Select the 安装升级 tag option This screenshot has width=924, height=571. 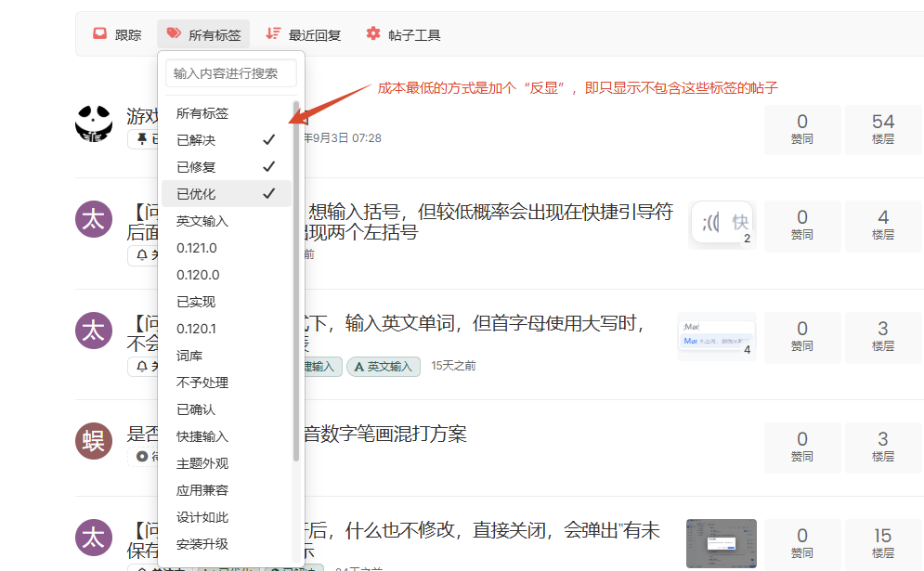[227, 544]
